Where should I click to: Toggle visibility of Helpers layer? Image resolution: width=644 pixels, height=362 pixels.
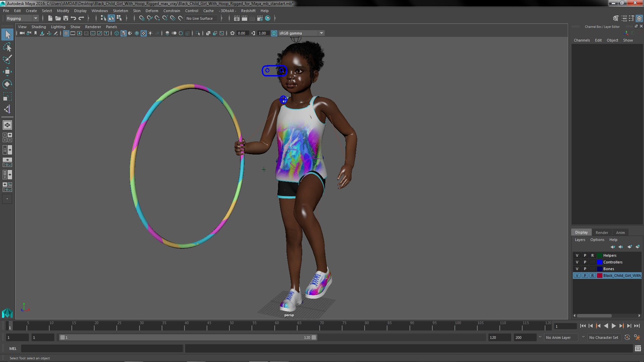[577, 255]
